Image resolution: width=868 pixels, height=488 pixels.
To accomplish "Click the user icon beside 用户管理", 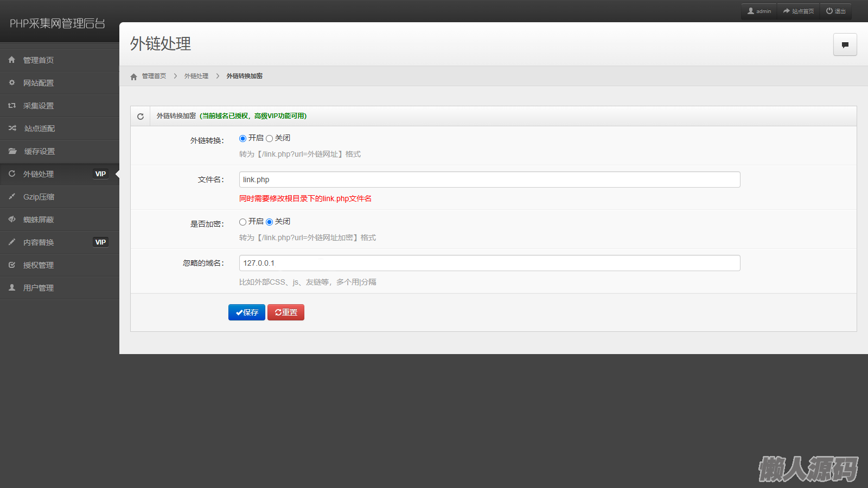I will coord(12,287).
